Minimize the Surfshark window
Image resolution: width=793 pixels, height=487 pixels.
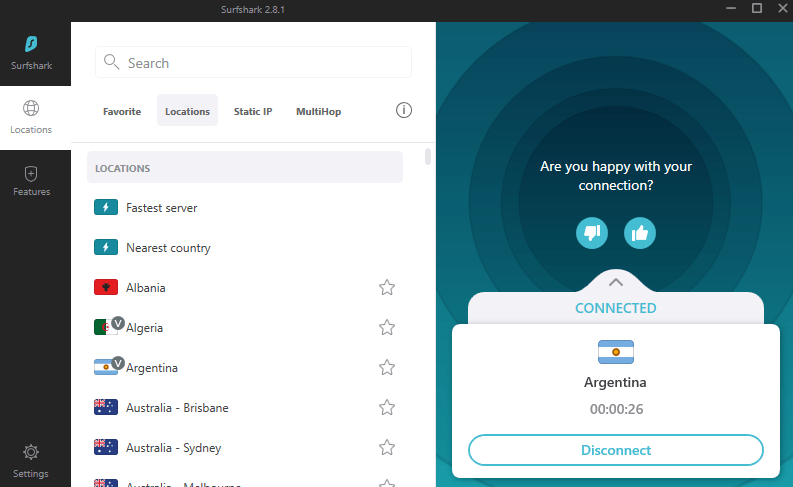pyautogui.click(x=731, y=8)
